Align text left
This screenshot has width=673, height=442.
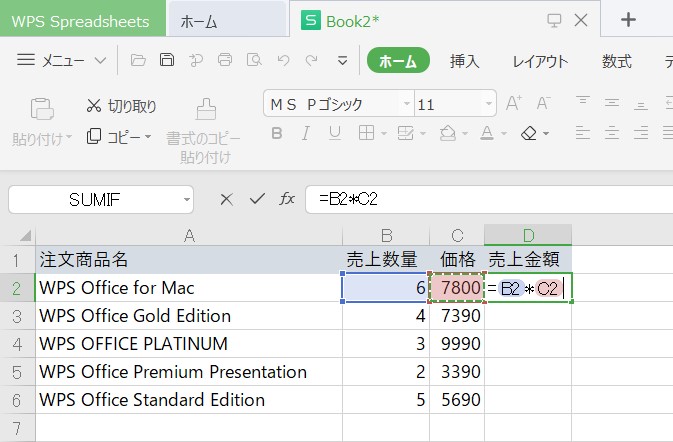tap(582, 133)
